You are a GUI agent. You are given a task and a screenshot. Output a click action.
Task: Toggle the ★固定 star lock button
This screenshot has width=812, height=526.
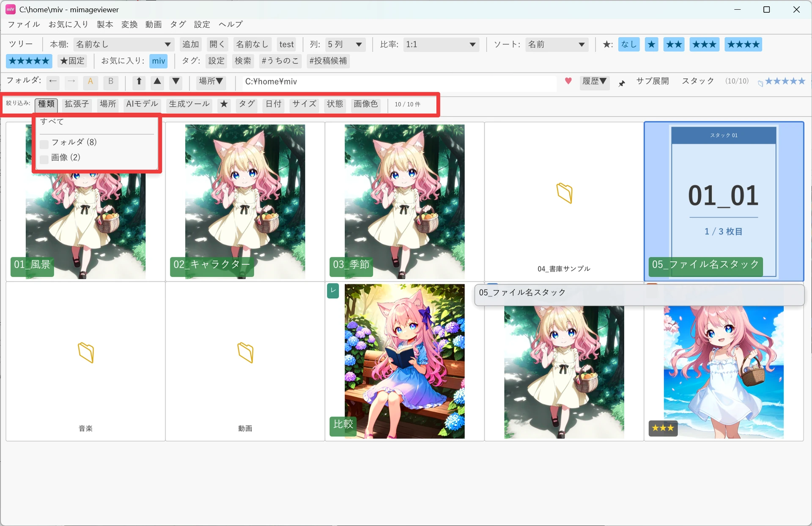coord(72,61)
